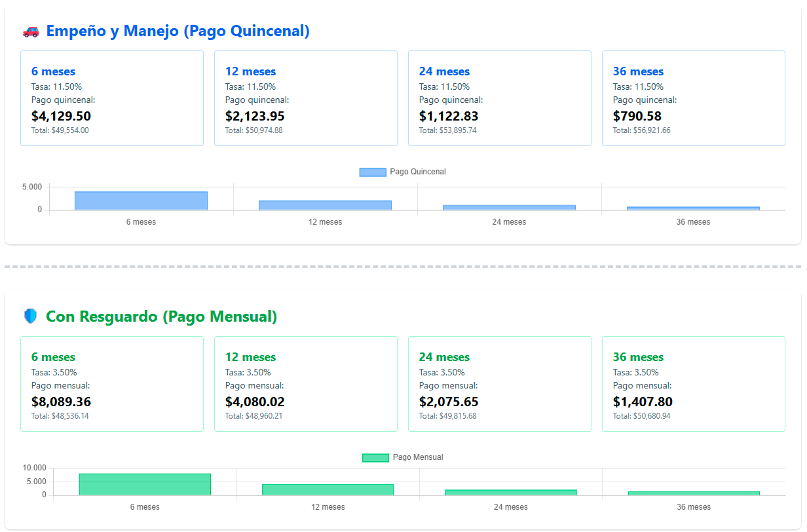Viewport: 807px width, 532px height.
Task: Click the blue shield icon beside Con Resguardo
Action: (x=31, y=316)
